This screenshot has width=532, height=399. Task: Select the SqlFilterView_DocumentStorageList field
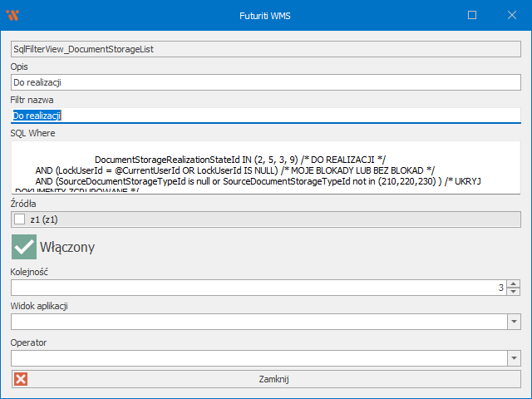[x=266, y=49]
